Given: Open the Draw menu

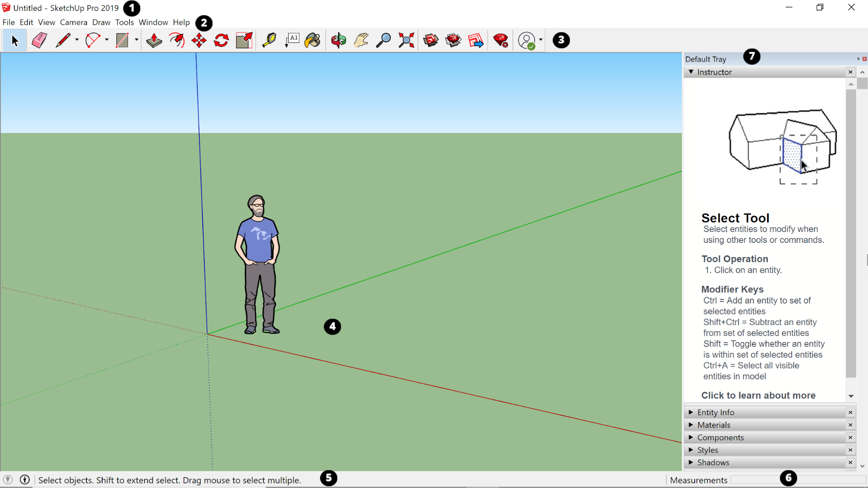Looking at the screenshot, I should pyautogui.click(x=100, y=22).
